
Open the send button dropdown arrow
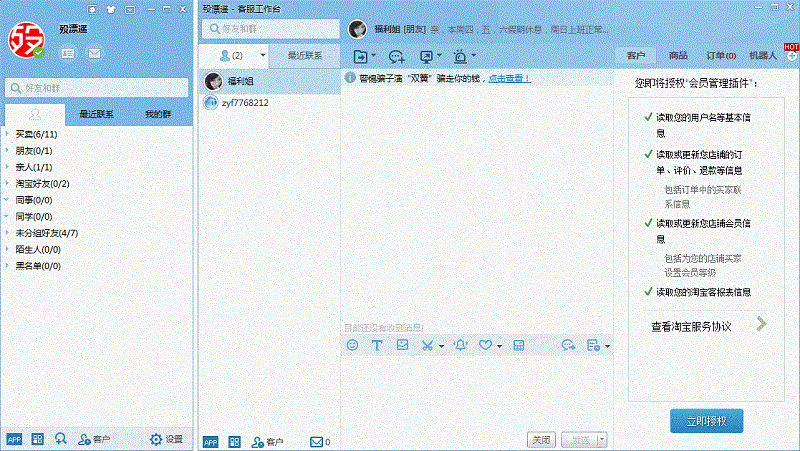[x=601, y=440]
